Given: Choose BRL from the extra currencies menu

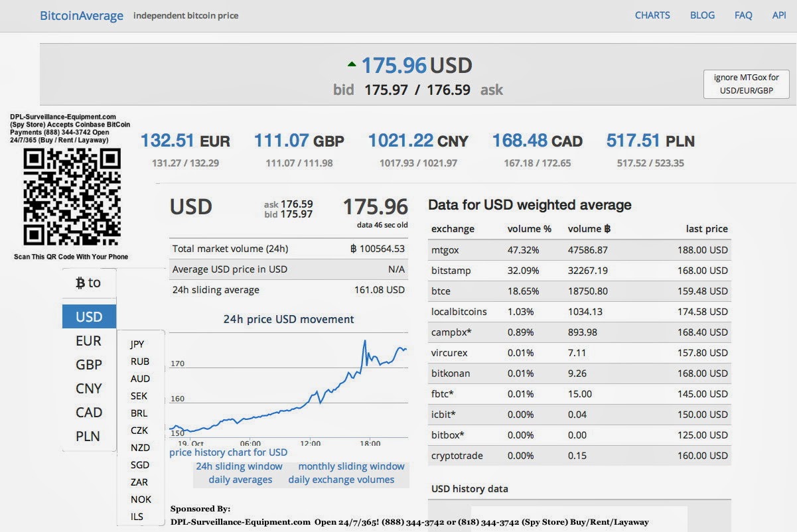Looking at the screenshot, I should [139, 413].
